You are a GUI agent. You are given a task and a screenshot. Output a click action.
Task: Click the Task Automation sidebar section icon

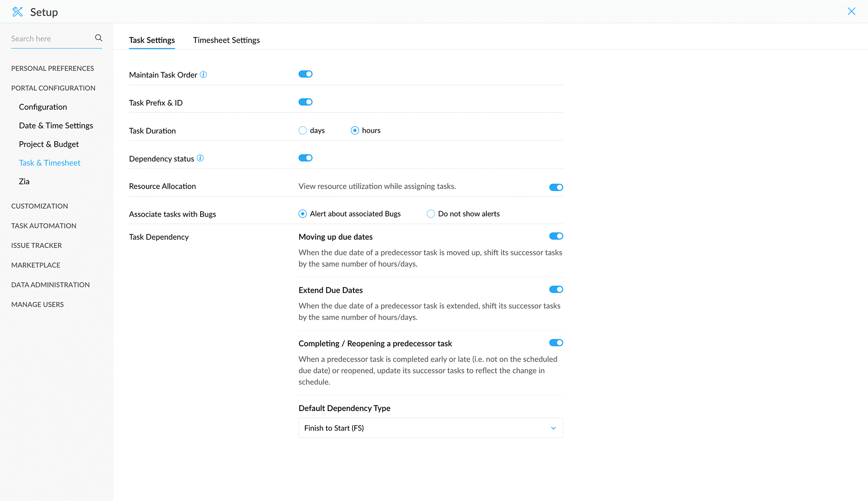point(43,226)
